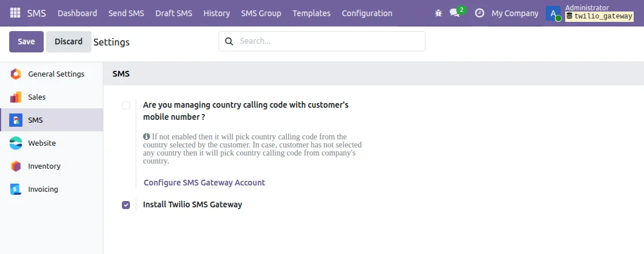The height and width of the screenshot is (254, 644).
Task: Open the My Company switcher
Action: pos(515,13)
